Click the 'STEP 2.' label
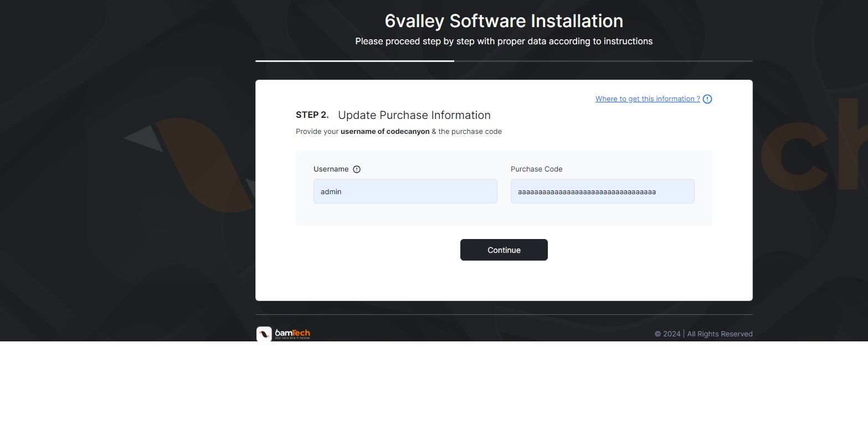The height and width of the screenshot is (436, 868). click(x=312, y=115)
